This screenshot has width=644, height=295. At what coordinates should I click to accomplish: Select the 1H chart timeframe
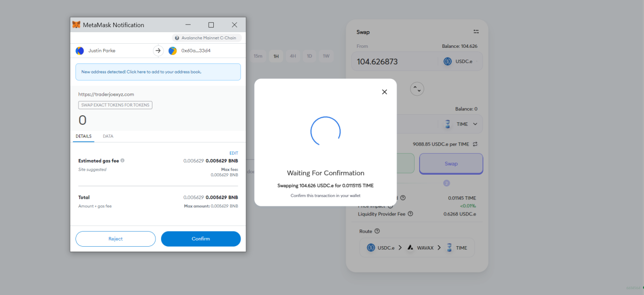276,56
